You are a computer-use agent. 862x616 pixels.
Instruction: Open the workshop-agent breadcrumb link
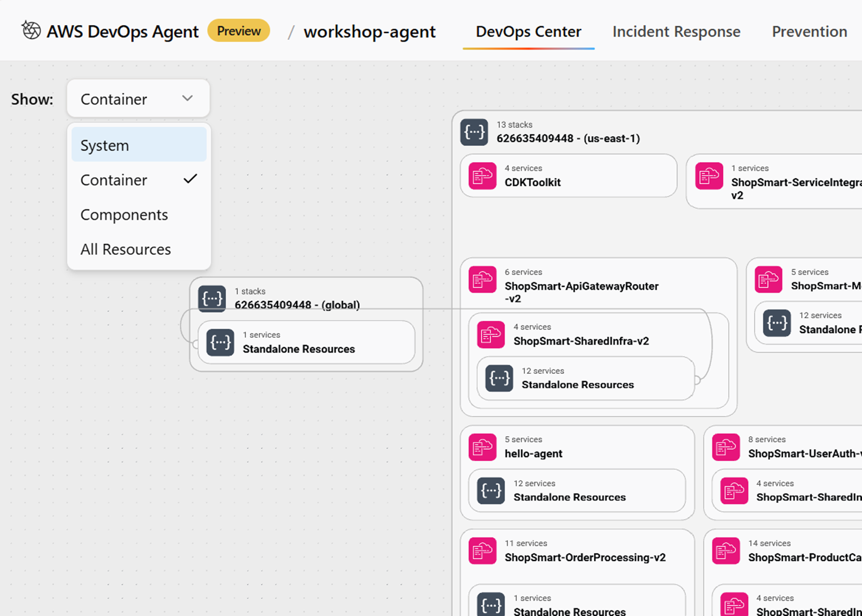369,32
